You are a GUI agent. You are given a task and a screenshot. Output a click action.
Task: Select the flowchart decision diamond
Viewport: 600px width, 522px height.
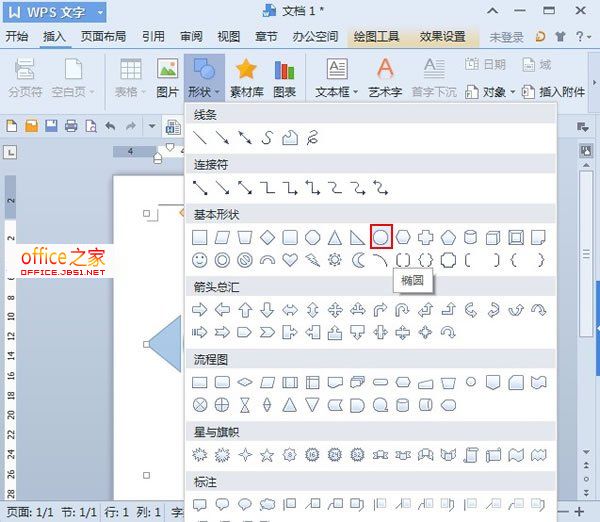coord(245,382)
